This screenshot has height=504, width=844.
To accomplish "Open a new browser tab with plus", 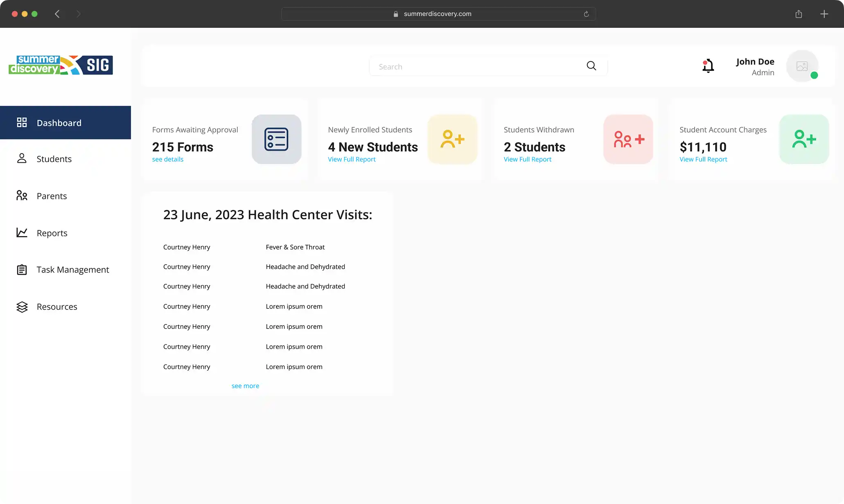I will [x=824, y=14].
